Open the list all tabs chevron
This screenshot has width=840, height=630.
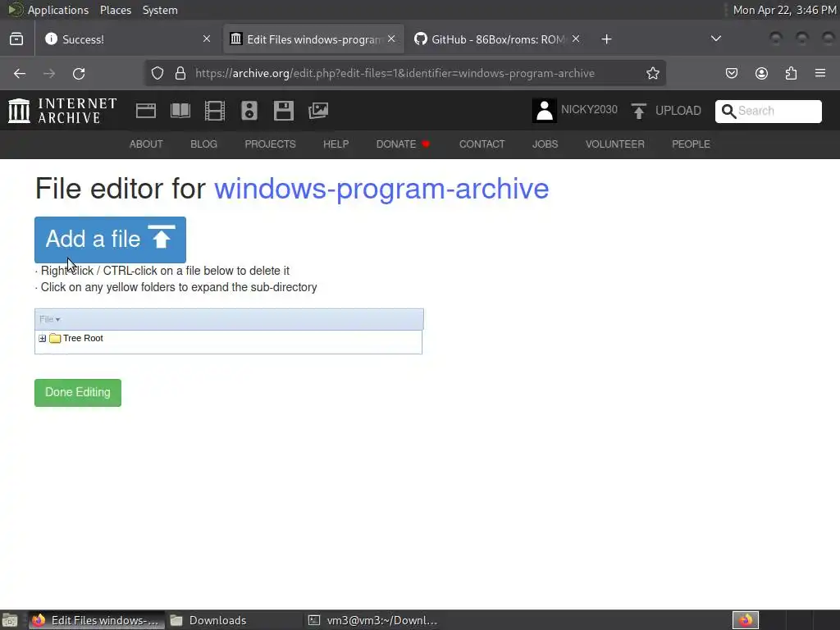click(x=715, y=39)
